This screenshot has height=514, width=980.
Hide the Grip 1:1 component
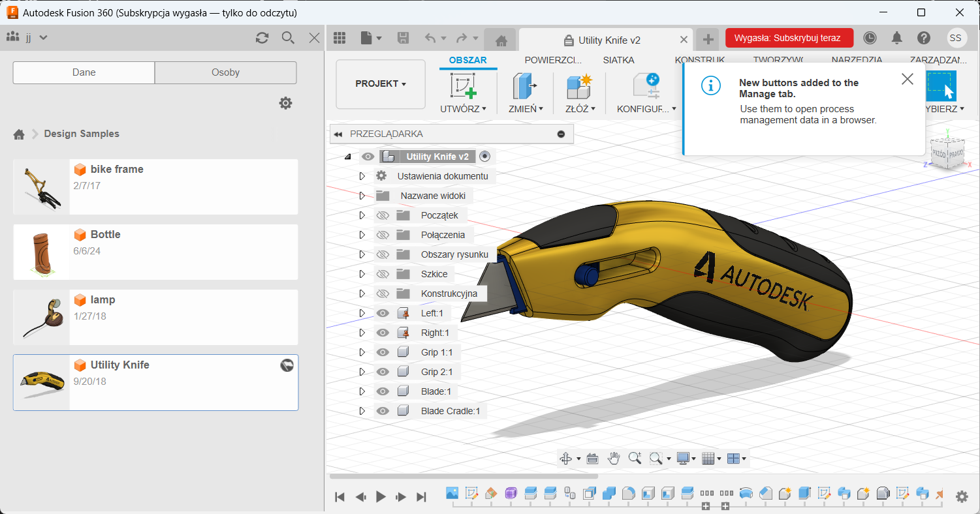coord(383,352)
